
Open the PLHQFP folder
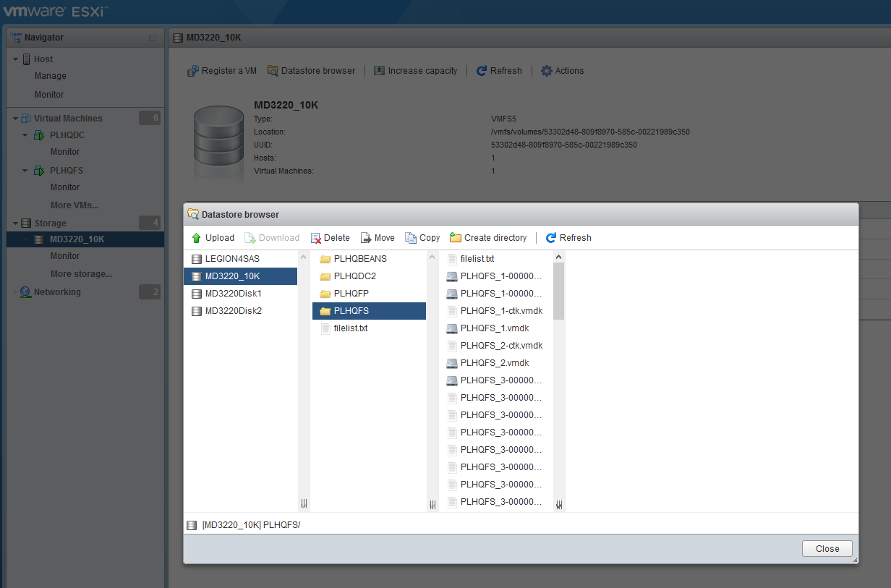(369, 294)
